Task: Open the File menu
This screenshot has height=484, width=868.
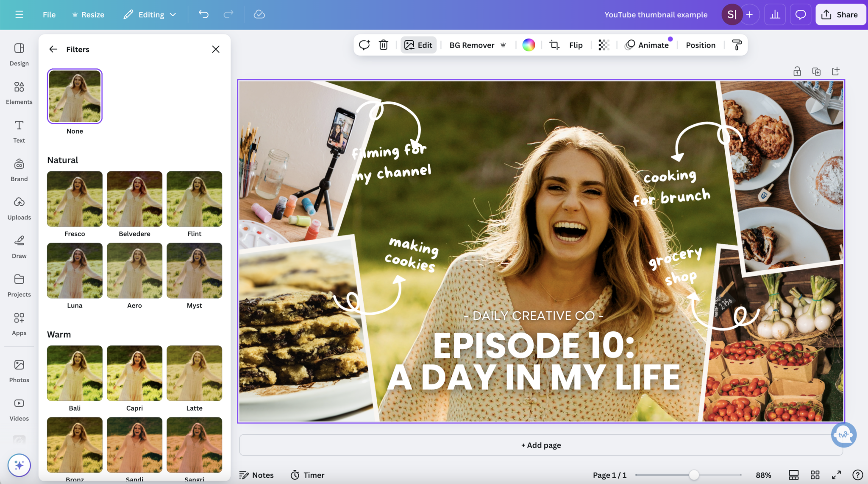Action: tap(49, 14)
